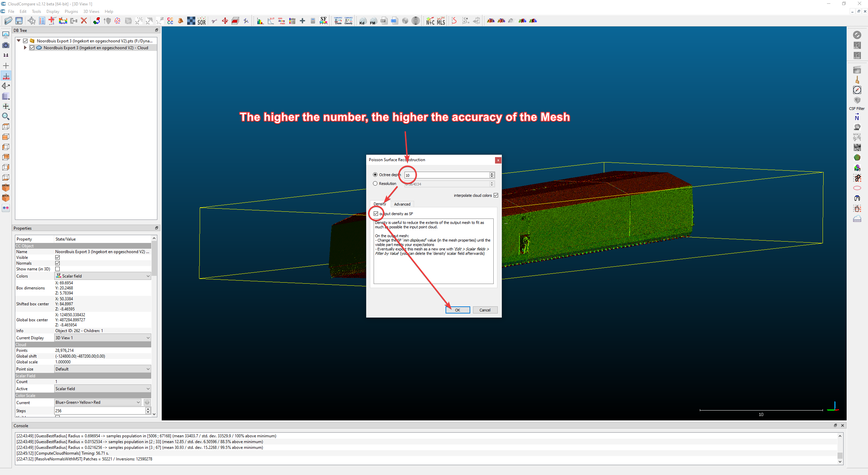Switch to the Advanced tab
Screen dimensions: 868x475
(402, 204)
